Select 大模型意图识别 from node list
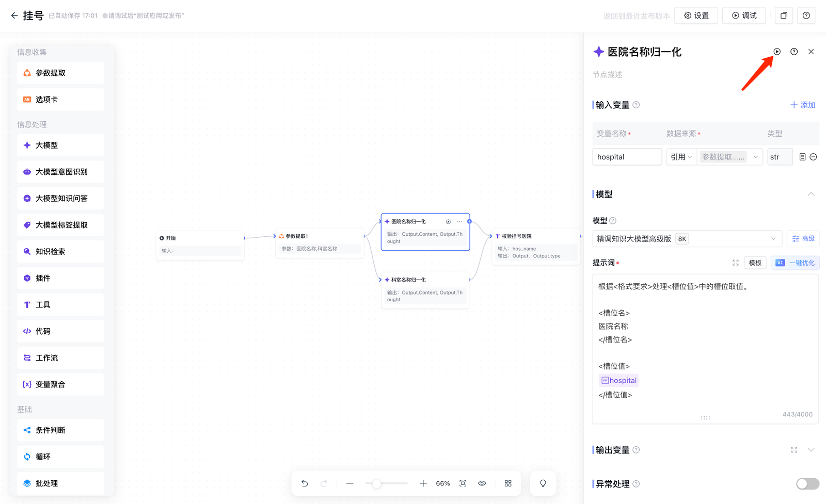This screenshot has width=826, height=504. [x=61, y=172]
